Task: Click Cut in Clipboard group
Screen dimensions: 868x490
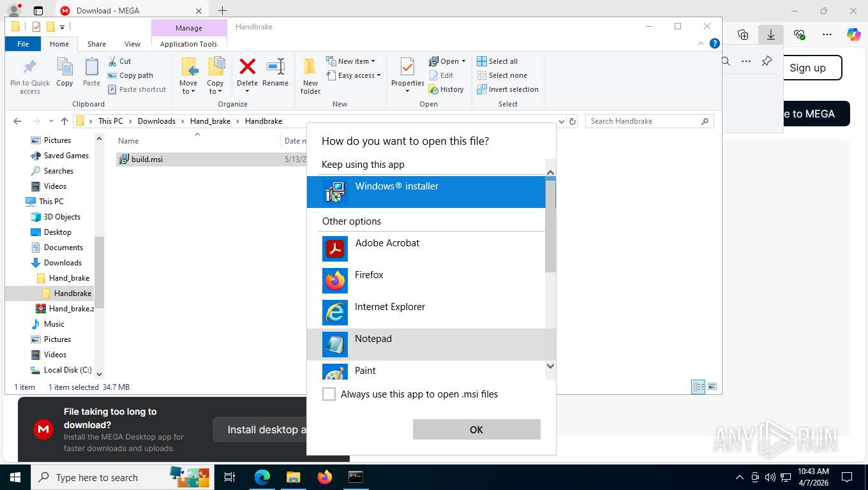Action: tap(119, 61)
